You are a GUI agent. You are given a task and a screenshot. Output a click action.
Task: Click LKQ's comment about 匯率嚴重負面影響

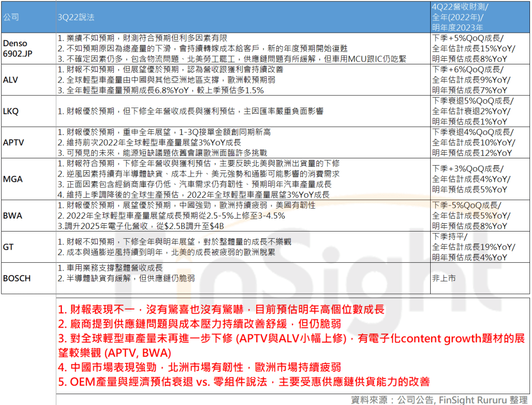[190, 111]
